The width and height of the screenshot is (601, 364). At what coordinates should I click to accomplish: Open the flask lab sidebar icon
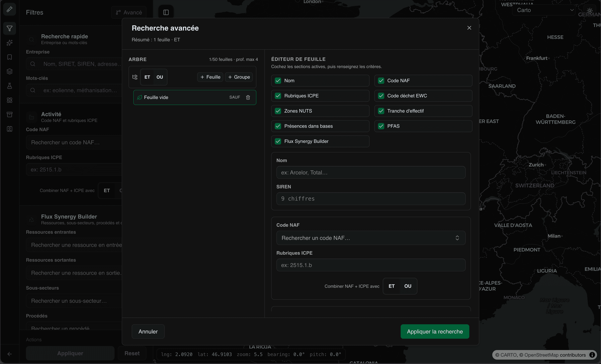[10, 86]
